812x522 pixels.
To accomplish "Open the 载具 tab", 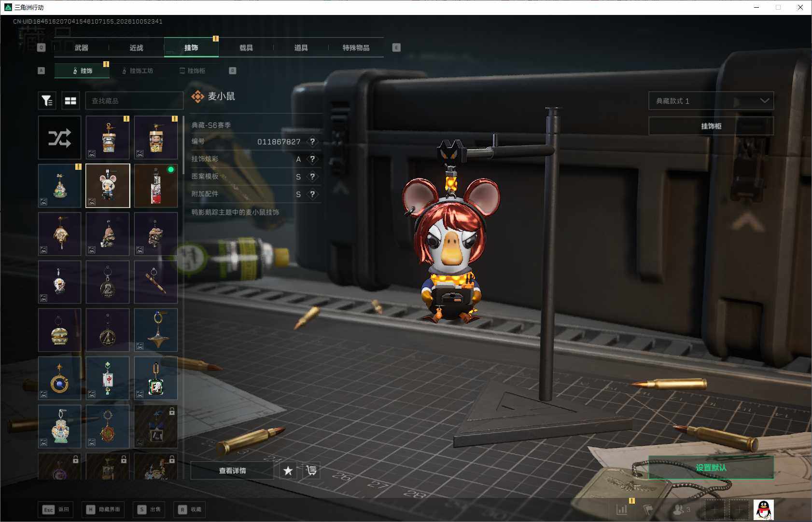I will 246,48.
